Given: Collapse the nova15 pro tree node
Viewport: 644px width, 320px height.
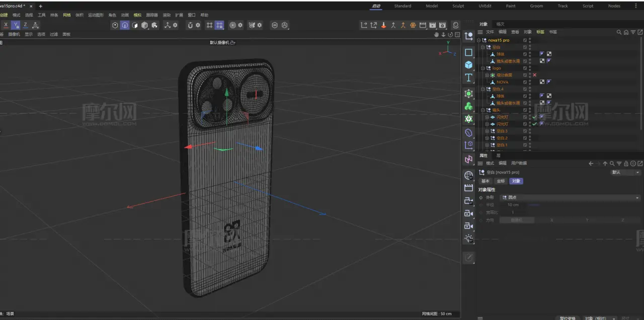Looking at the screenshot, I should click(x=478, y=40).
